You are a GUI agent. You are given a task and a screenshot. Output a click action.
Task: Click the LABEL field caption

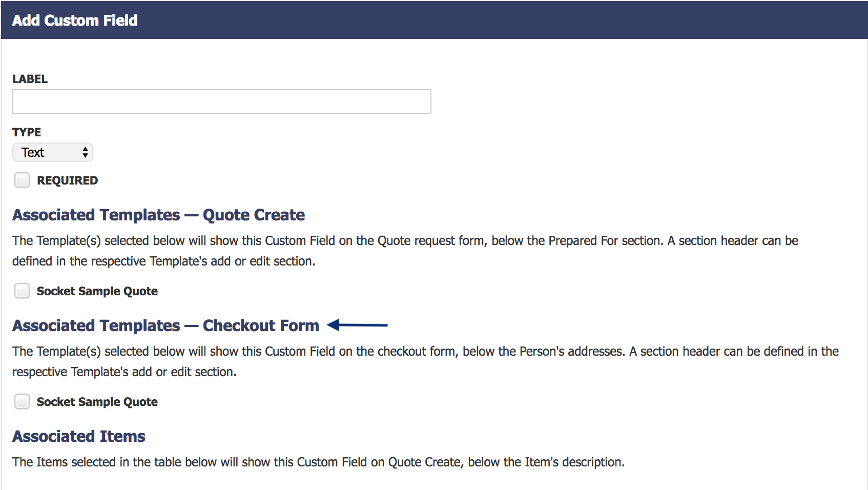(x=30, y=79)
